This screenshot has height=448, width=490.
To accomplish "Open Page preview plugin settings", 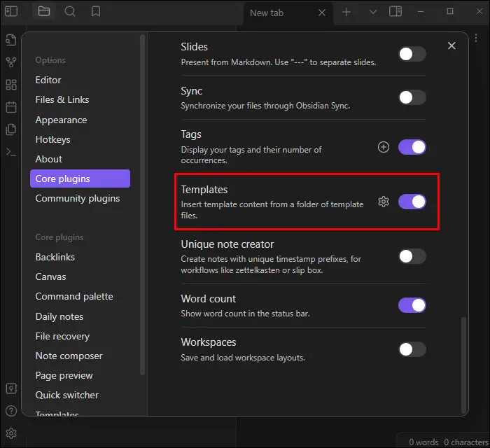I will pyautogui.click(x=80, y=375).
